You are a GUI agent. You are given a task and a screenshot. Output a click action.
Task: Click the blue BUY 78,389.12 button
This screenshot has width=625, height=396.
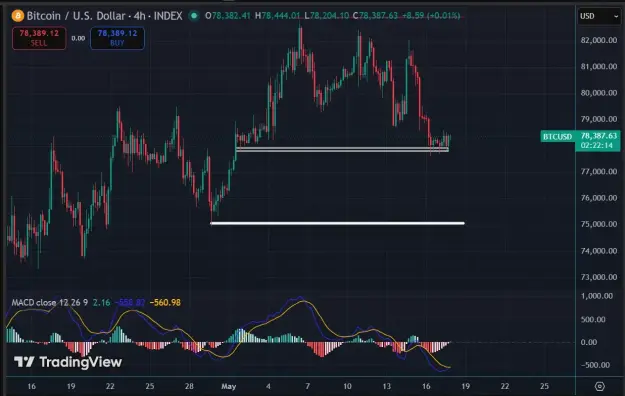coord(117,38)
